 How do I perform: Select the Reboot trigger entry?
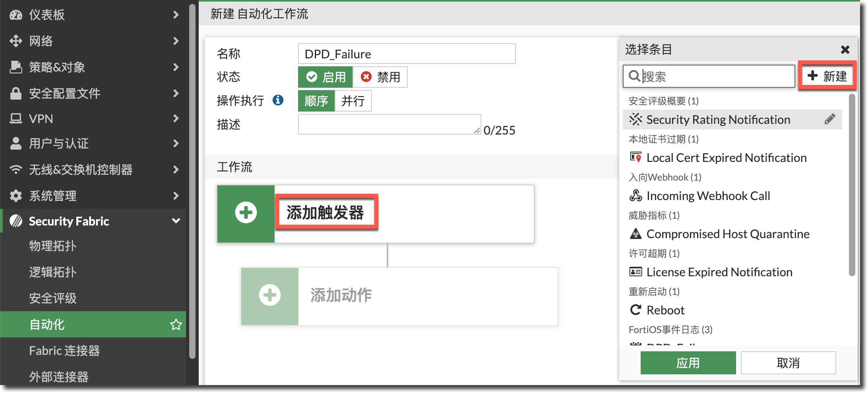pos(665,310)
